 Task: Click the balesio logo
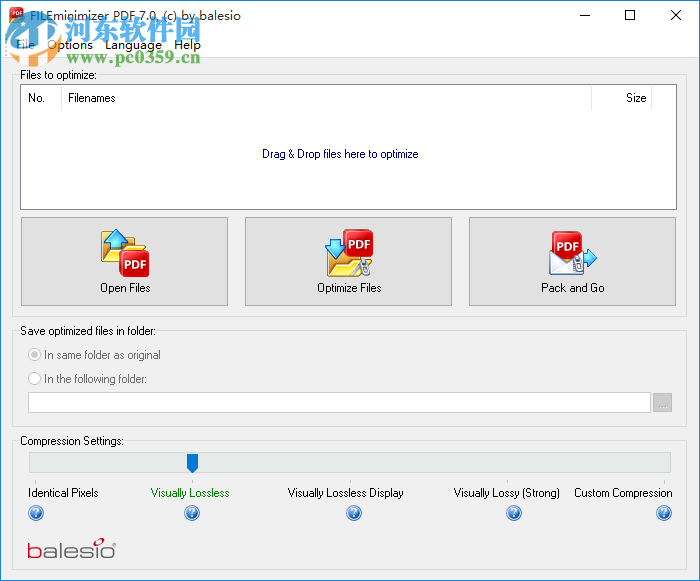(x=71, y=549)
